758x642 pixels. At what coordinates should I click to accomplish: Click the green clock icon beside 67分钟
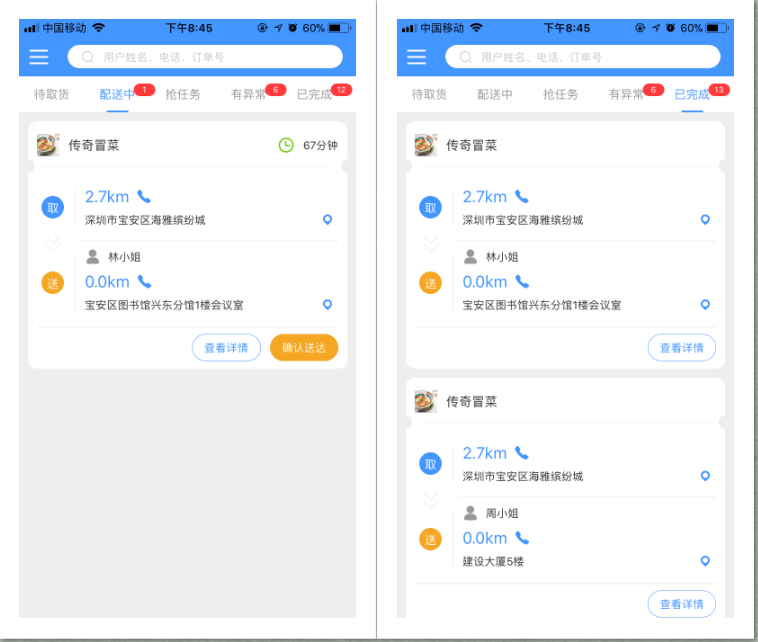tap(286, 146)
